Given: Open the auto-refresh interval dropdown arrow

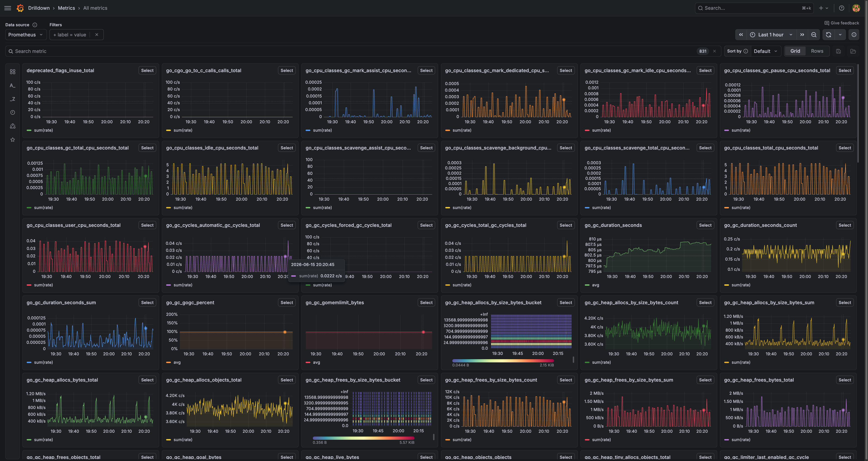Looking at the screenshot, I should (840, 35).
